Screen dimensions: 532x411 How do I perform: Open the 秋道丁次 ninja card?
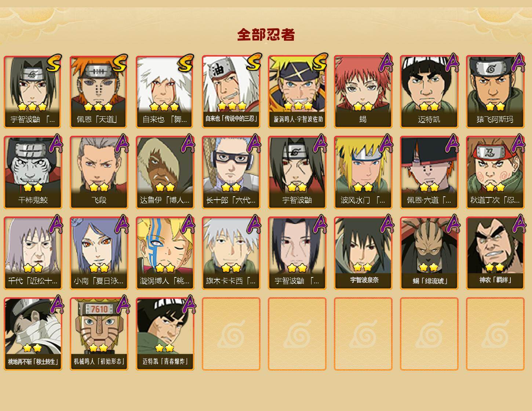(x=495, y=172)
